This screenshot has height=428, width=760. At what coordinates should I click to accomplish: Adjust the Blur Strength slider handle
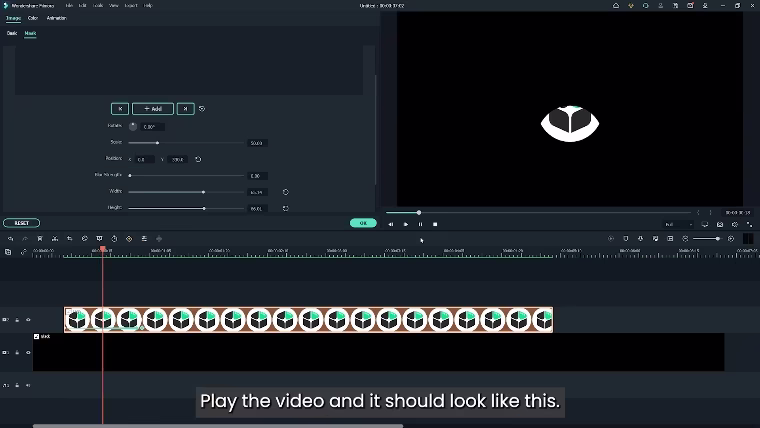(130, 175)
